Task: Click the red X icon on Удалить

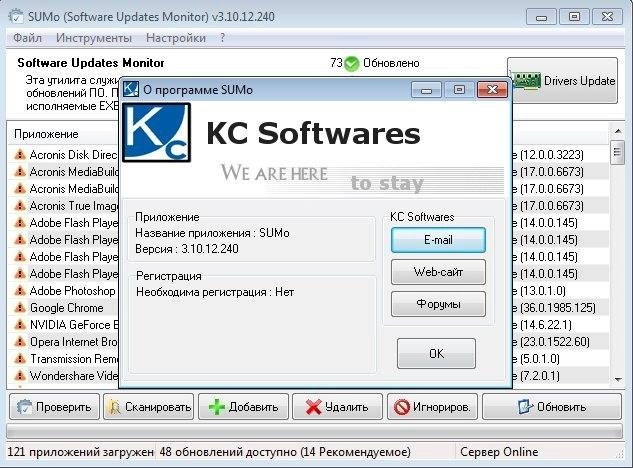Action: pos(313,407)
